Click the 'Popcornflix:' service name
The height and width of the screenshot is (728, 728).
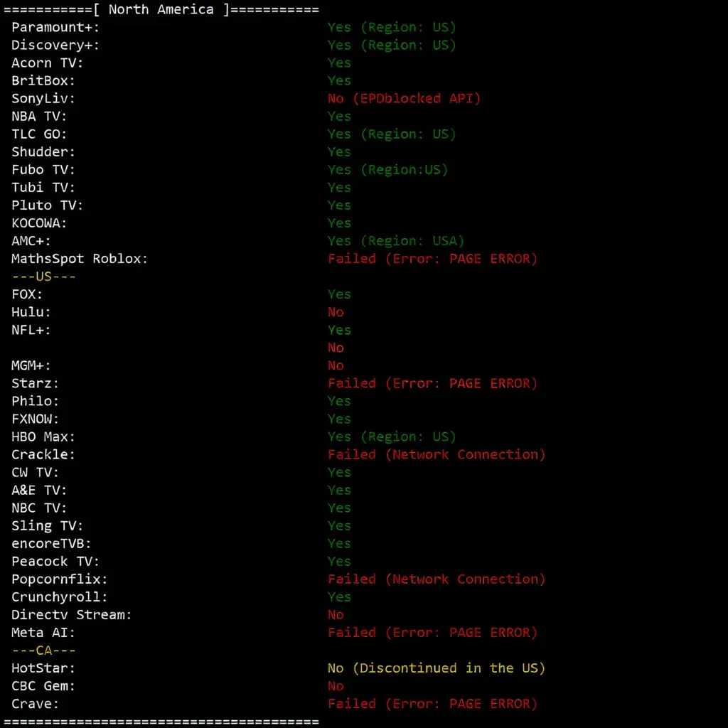60,579
